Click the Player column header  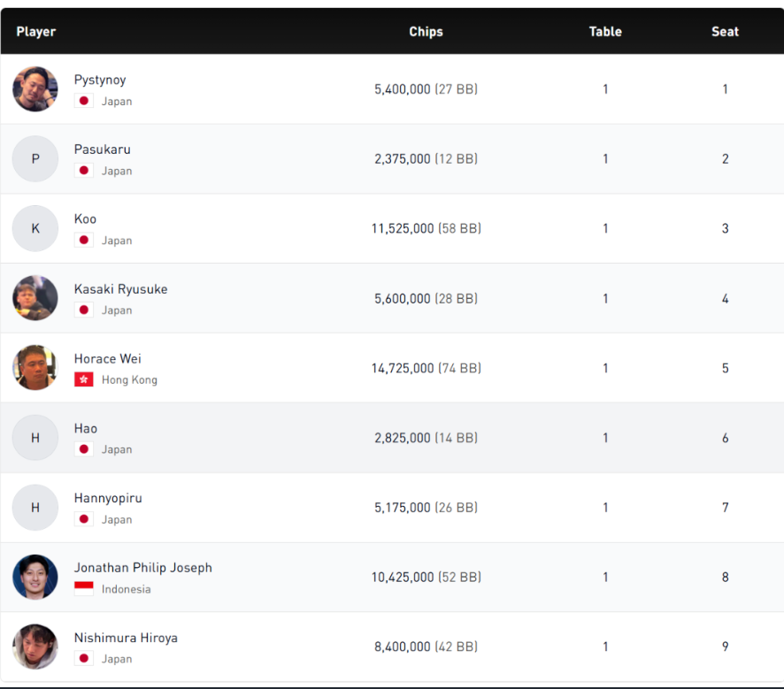point(36,31)
